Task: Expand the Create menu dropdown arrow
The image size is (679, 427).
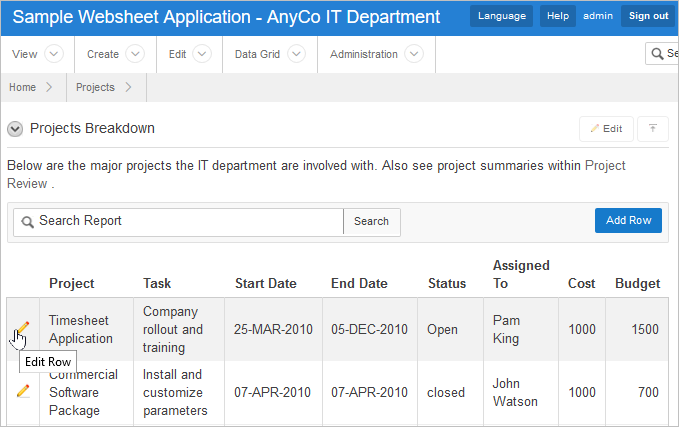Action: pos(136,54)
